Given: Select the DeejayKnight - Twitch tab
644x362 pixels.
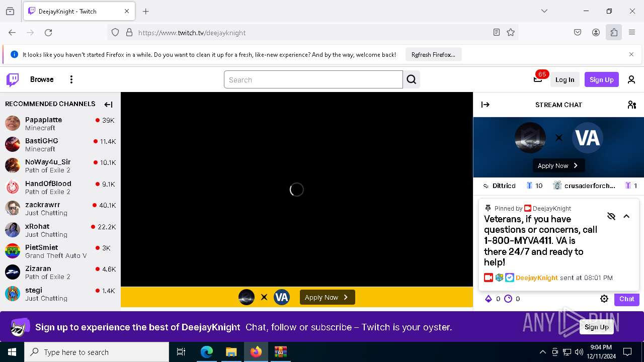Looking at the screenshot, I should 78,11.
